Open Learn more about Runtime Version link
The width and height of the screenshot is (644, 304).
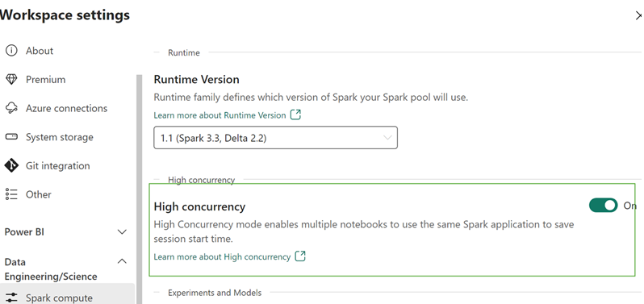pos(220,115)
